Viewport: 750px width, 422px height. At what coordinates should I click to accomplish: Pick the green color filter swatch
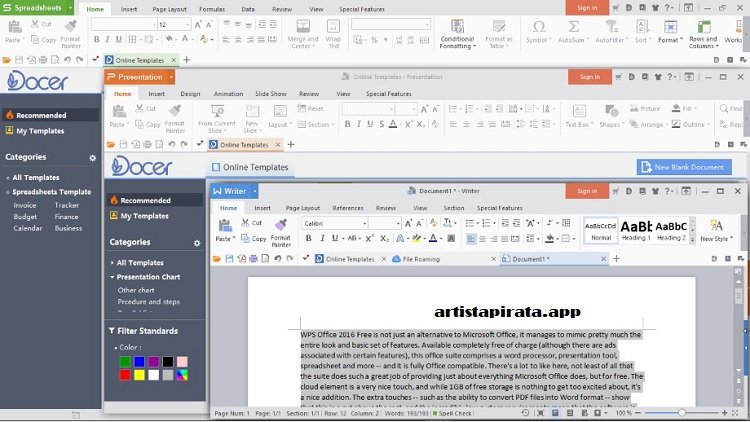[125, 362]
